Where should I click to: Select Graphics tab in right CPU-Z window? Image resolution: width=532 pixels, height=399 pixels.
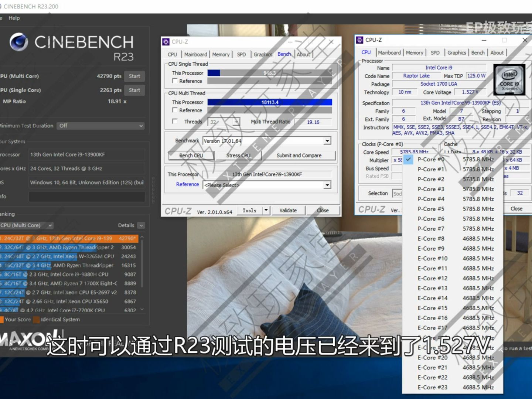457,53
